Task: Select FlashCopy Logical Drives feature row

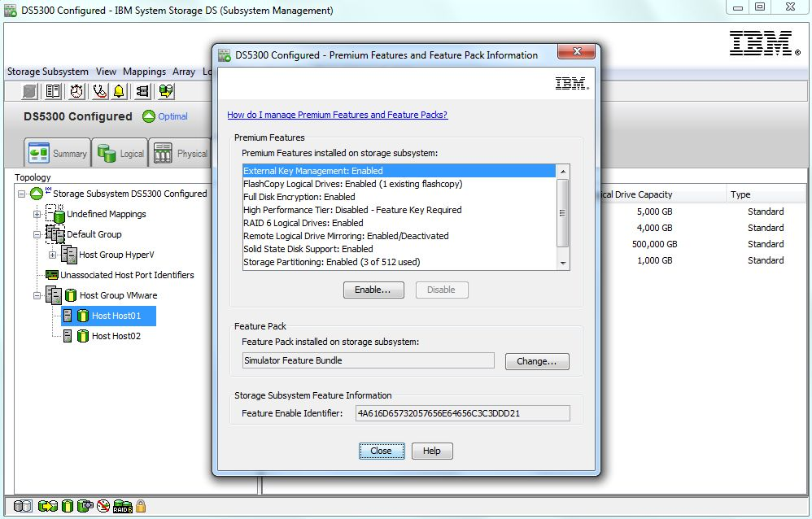Action: pos(399,184)
